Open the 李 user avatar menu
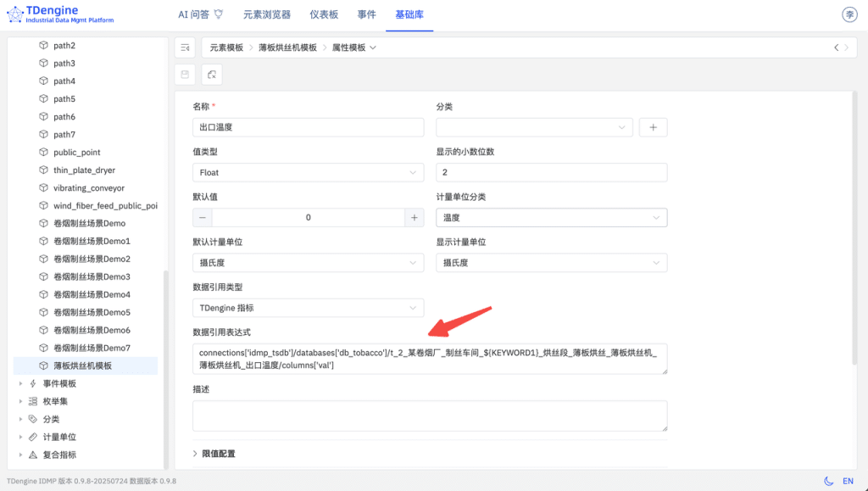Screen dimensions: 868x491 (x=849, y=14)
